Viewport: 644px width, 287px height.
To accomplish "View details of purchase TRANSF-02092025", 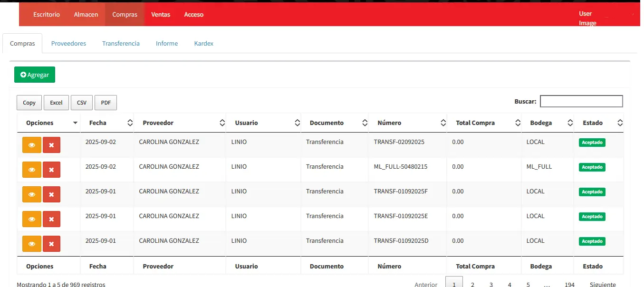I will pyautogui.click(x=32, y=145).
